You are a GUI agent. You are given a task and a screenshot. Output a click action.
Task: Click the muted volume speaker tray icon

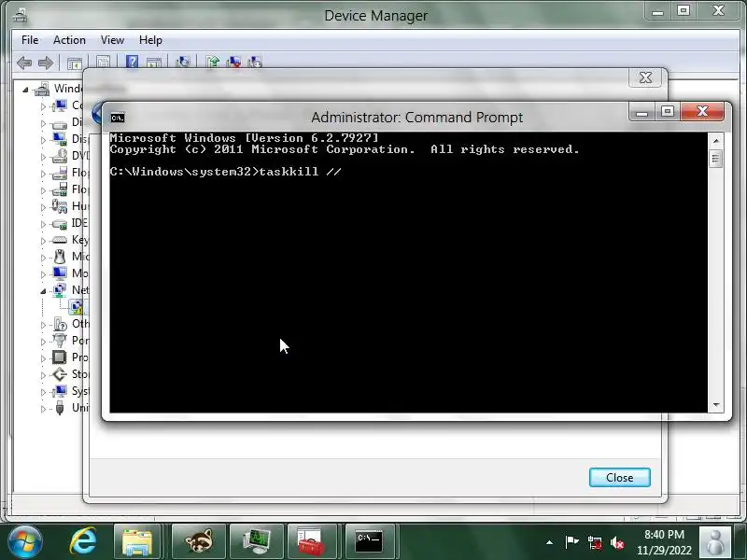617,542
